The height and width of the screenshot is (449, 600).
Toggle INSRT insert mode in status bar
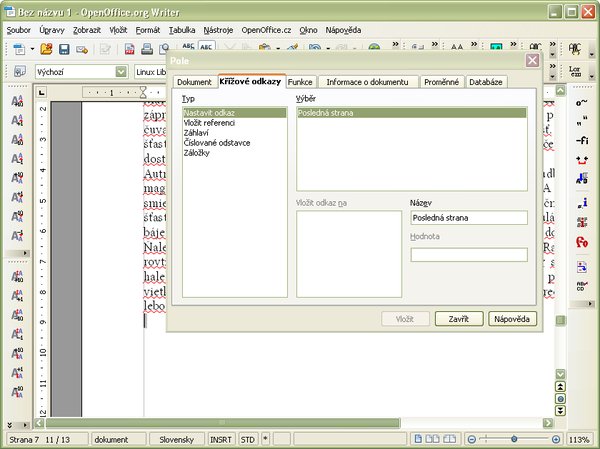(x=221, y=439)
